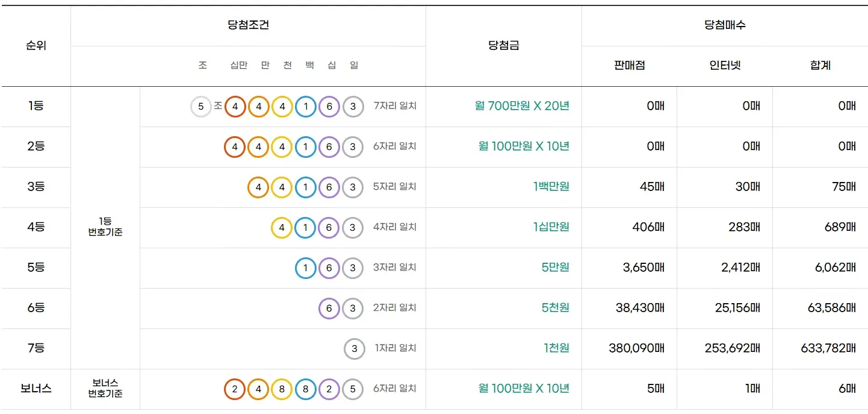Image resolution: width=868 pixels, height=414 pixels.
Task: Select the yellow ball 4 in 4등 row
Action: pyautogui.click(x=282, y=228)
